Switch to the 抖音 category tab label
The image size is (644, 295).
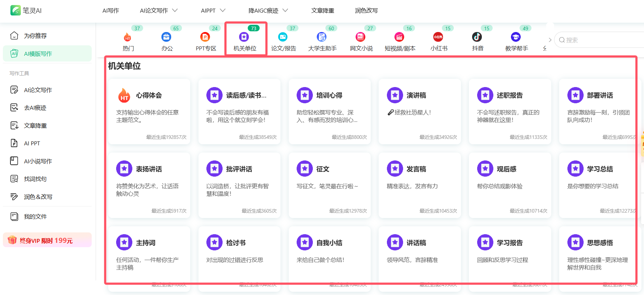click(478, 48)
